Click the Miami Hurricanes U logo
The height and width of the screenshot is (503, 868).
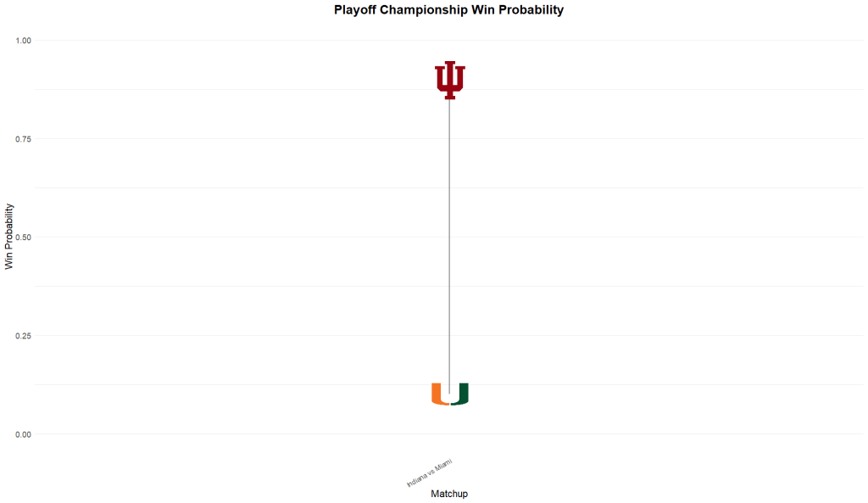pos(449,394)
